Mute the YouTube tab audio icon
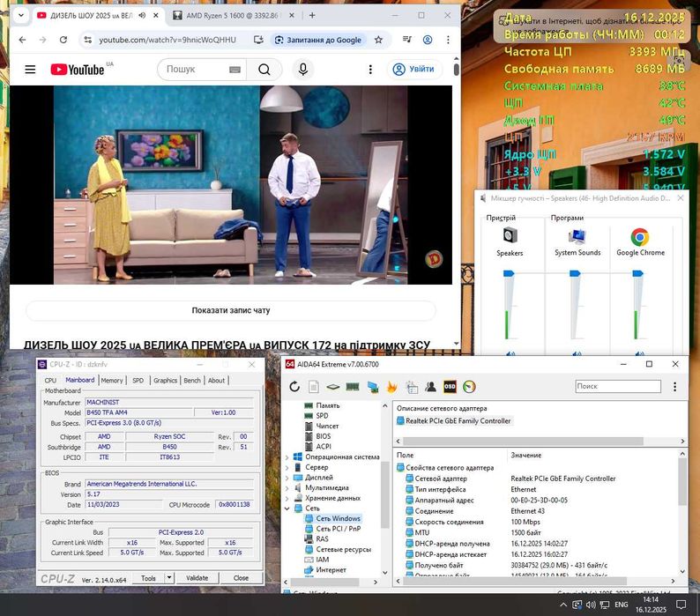The height and width of the screenshot is (616, 700). click(142, 15)
